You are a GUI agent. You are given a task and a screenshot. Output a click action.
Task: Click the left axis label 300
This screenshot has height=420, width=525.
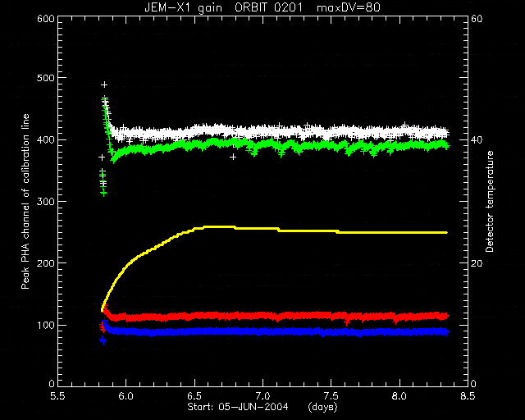click(x=46, y=202)
